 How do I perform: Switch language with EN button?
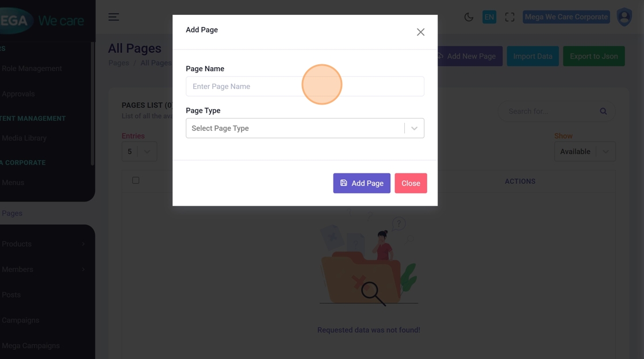click(489, 17)
